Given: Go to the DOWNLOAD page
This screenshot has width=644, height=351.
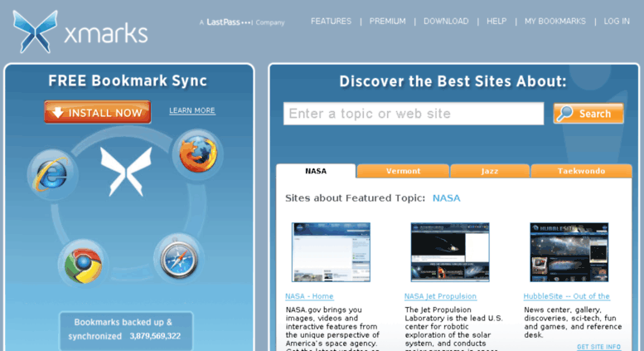Looking at the screenshot, I should pyautogui.click(x=446, y=22).
